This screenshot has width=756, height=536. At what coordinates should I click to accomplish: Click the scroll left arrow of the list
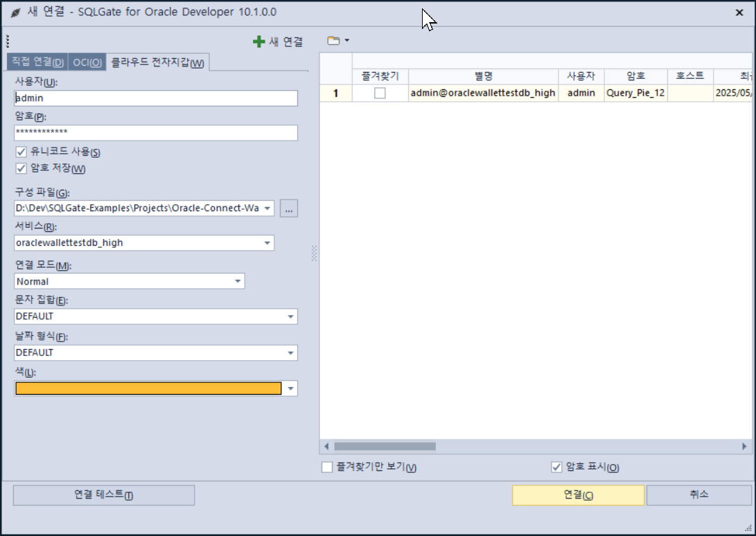326,447
